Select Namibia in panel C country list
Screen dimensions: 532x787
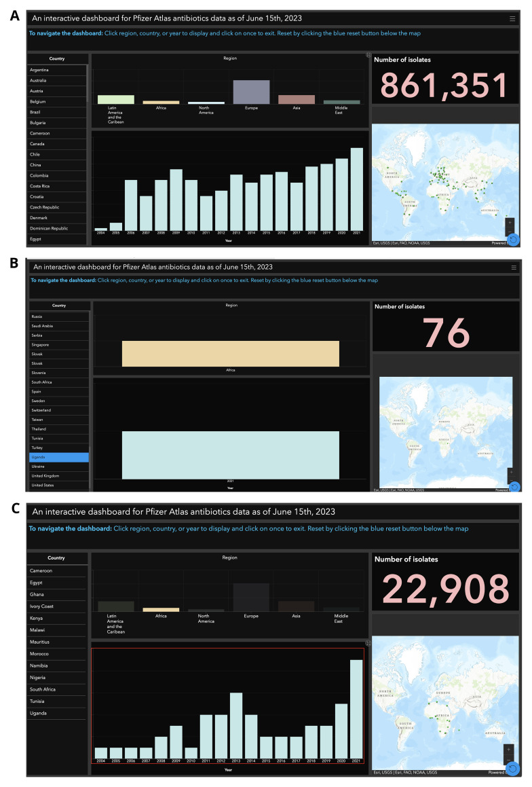pyautogui.click(x=56, y=666)
